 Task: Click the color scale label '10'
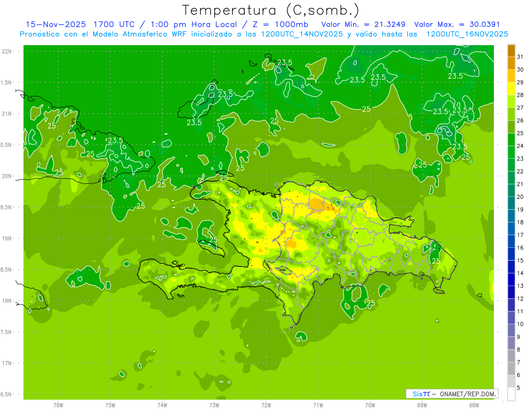coord(520,324)
